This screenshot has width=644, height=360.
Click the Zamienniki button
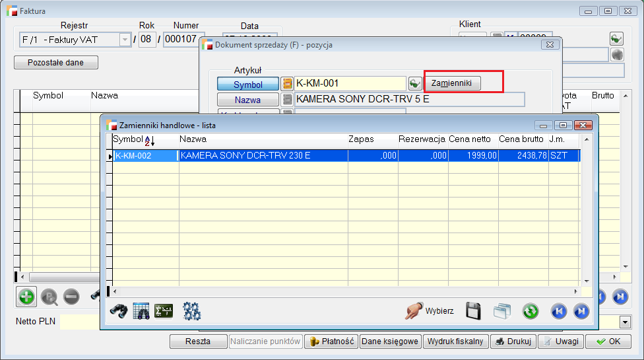coord(451,83)
